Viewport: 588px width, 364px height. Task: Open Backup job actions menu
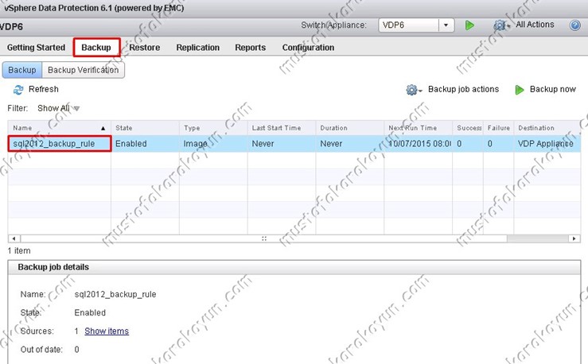click(464, 89)
